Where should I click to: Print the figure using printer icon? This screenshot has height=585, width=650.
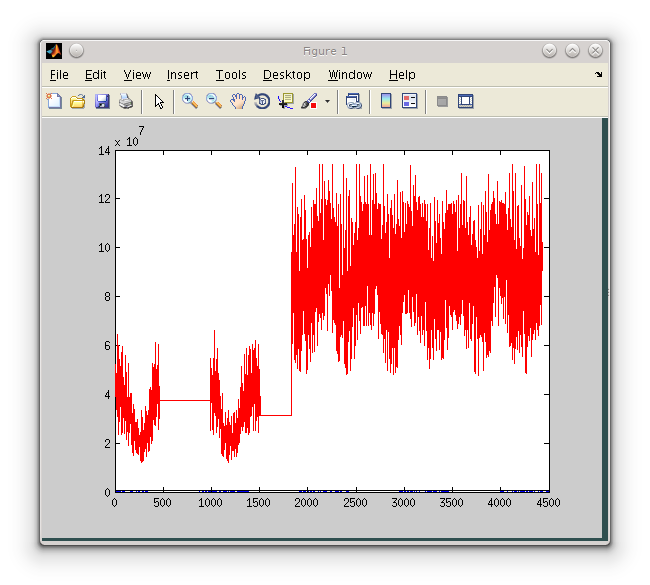[126, 101]
